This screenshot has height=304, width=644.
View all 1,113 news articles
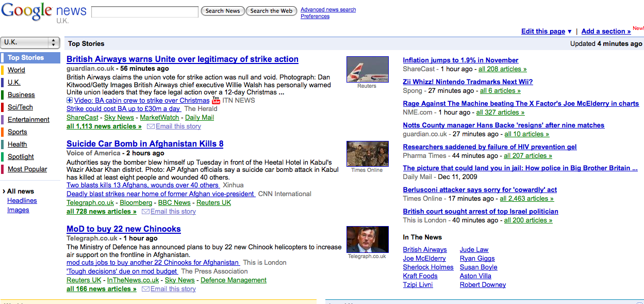coord(104,126)
